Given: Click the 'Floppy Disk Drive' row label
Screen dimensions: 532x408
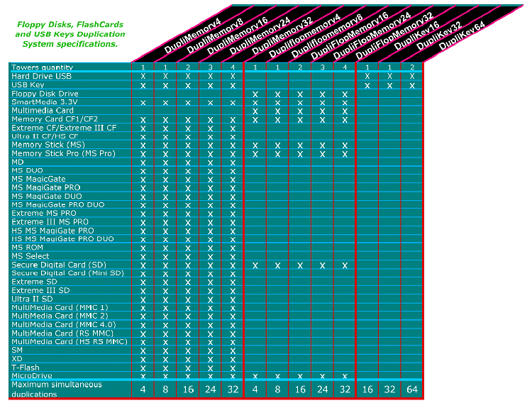Looking at the screenshot, I should pos(45,94).
